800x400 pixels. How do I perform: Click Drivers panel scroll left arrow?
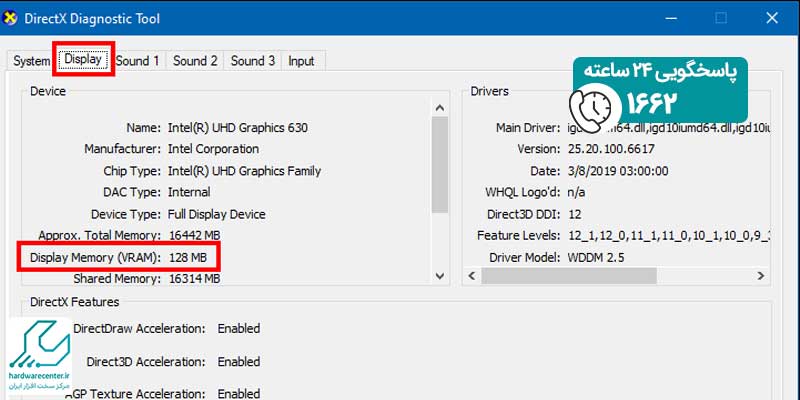tap(471, 276)
